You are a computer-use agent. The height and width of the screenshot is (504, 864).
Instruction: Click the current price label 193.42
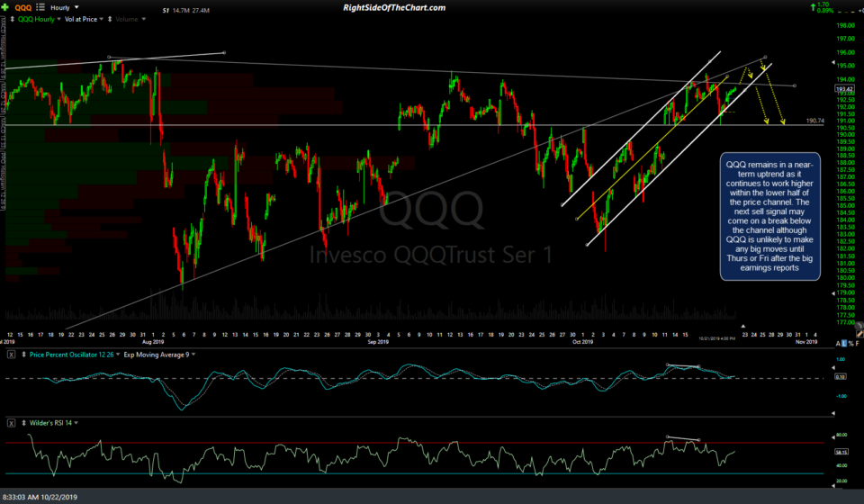tap(844, 89)
